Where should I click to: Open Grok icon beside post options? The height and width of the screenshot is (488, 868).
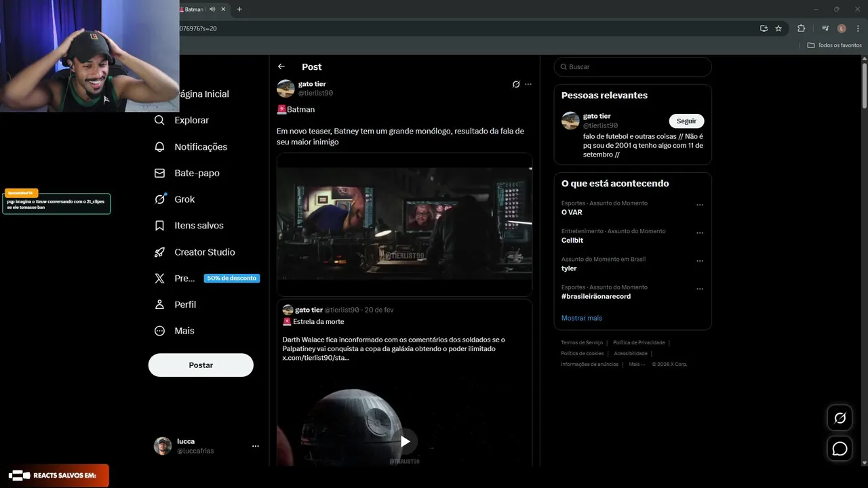pos(516,84)
